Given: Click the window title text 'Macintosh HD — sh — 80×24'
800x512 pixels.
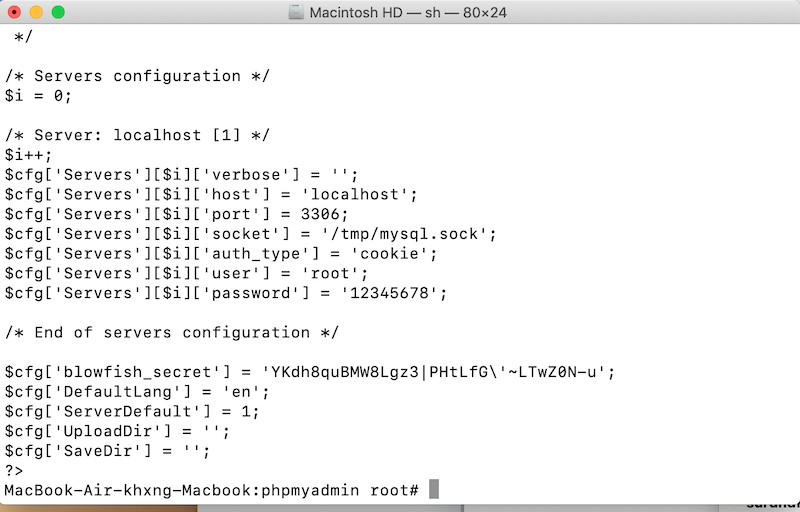Looking at the screenshot, I should pyautogui.click(x=408, y=12).
